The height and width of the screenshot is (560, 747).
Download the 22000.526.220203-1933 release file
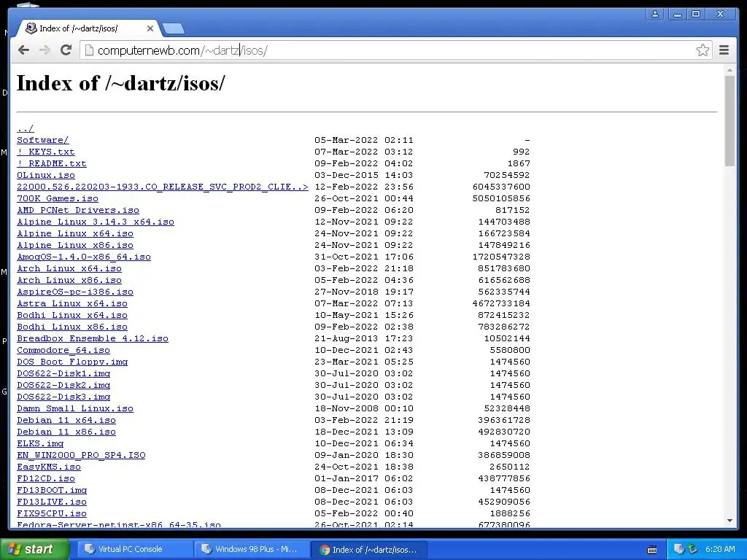(163, 187)
